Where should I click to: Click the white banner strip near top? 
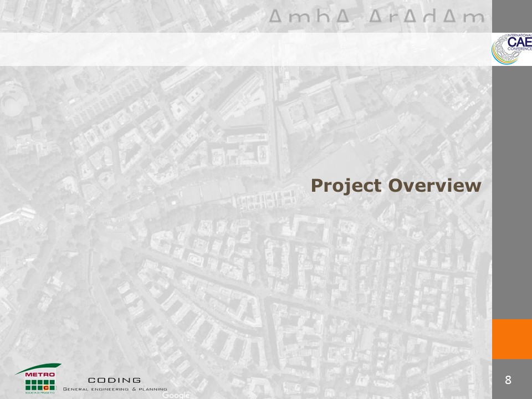[x=244, y=49]
